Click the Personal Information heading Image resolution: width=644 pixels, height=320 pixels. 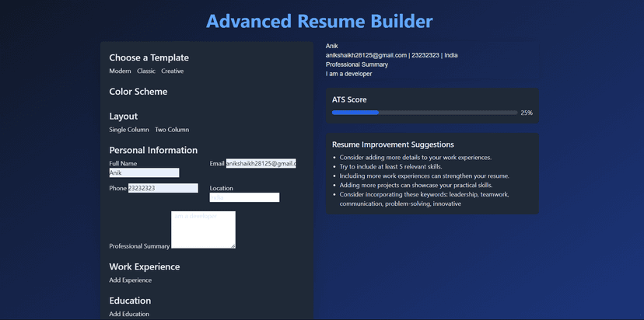[x=153, y=150]
